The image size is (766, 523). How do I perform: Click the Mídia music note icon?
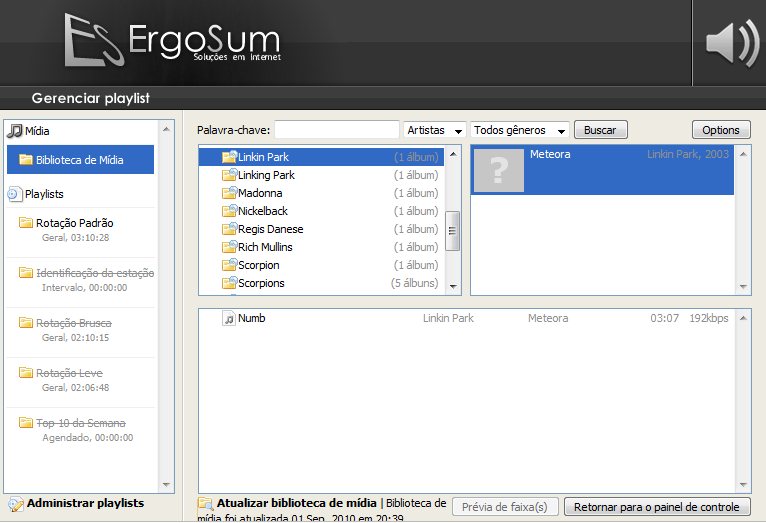tap(15, 130)
